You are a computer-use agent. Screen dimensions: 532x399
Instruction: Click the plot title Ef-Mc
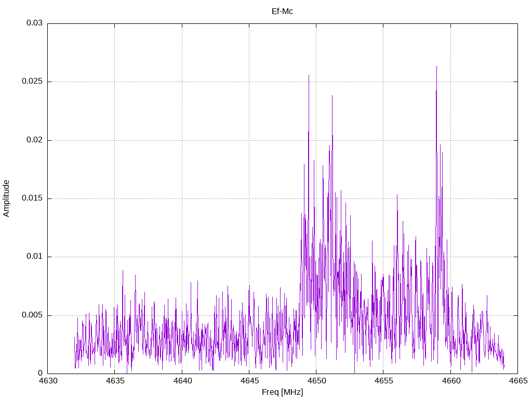pyautogui.click(x=282, y=11)
